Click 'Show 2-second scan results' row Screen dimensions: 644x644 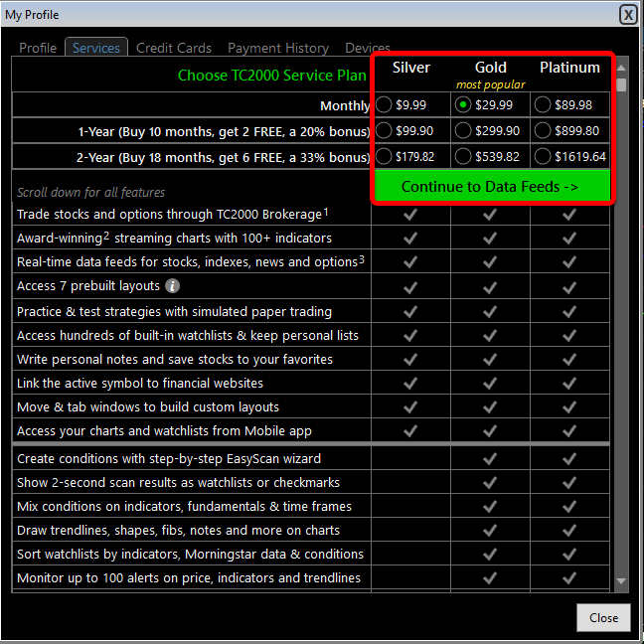192,482
